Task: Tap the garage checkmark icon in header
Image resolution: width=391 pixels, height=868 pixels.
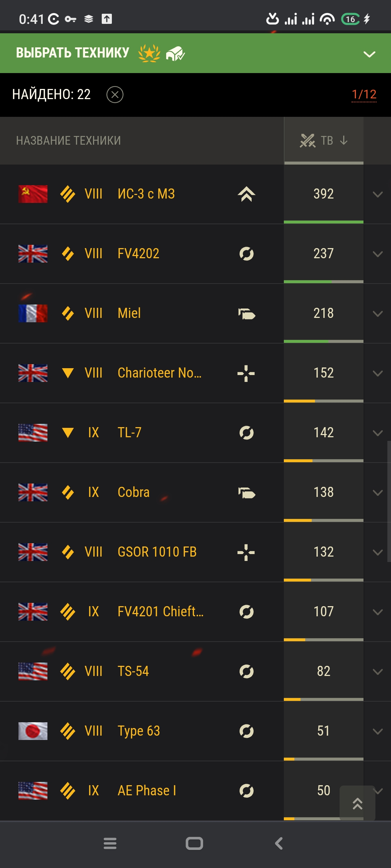Action: 175,54
